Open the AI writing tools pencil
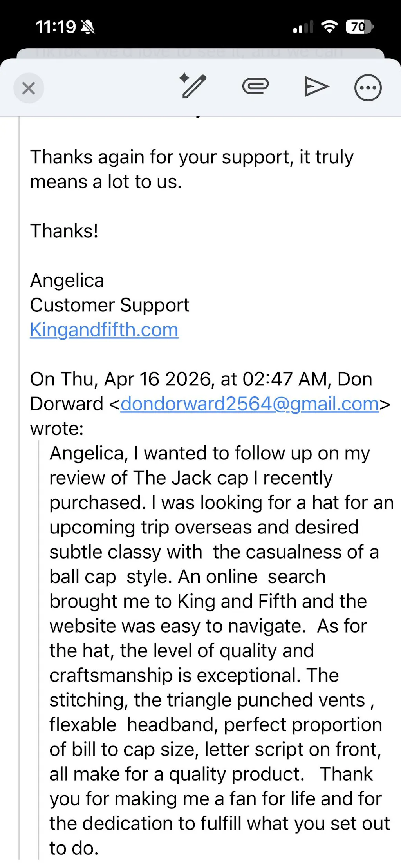The image size is (401, 868). click(193, 86)
